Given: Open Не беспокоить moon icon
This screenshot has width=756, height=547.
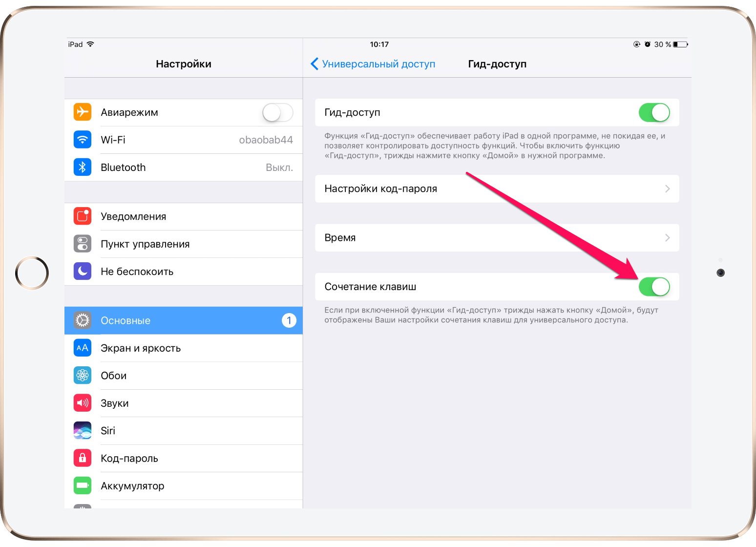Looking at the screenshot, I should click(83, 271).
